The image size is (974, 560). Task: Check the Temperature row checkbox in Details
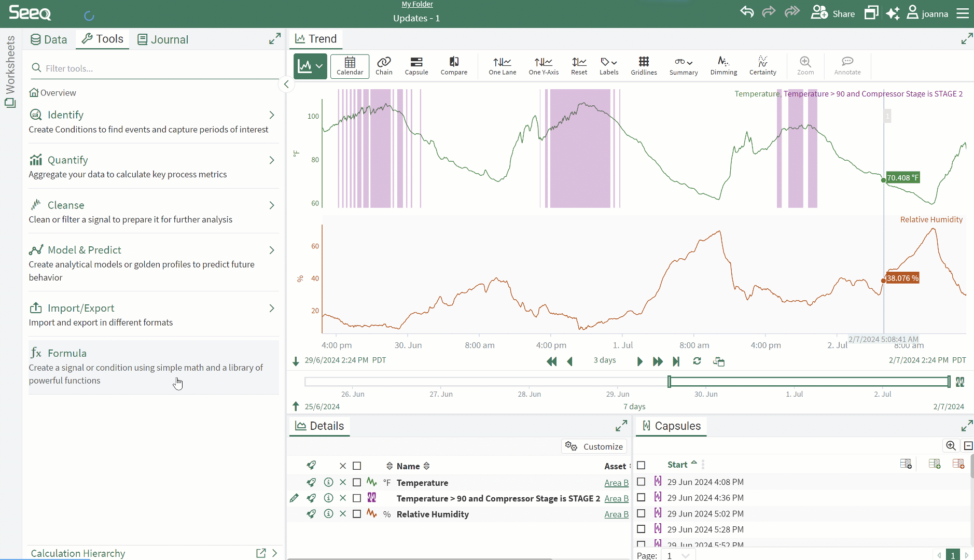pyautogui.click(x=357, y=482)
